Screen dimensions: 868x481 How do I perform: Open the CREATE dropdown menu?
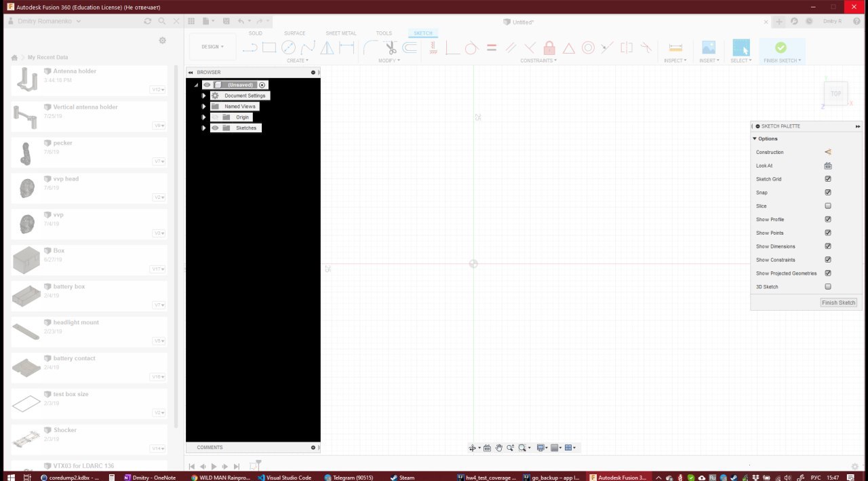297,60
